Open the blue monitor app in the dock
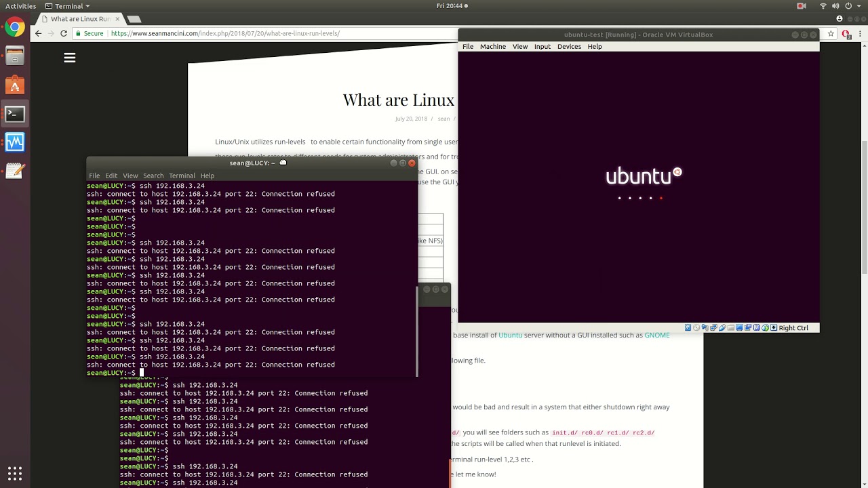868x488 pixels. pyautogui.click(x=14, y=142)
